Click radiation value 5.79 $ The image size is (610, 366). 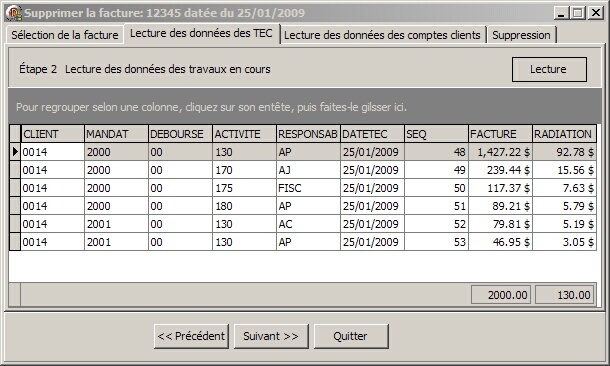[564, 206]
